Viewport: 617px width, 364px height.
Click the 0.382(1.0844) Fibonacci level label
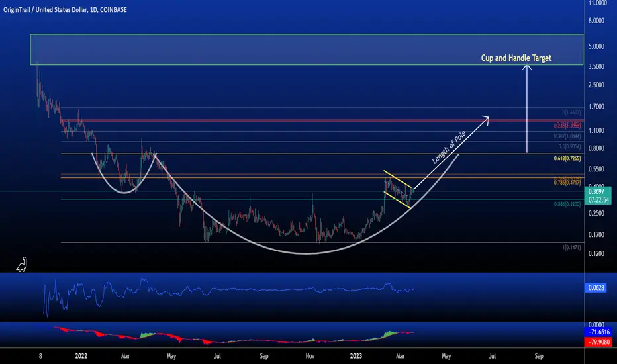click(567, 136)
